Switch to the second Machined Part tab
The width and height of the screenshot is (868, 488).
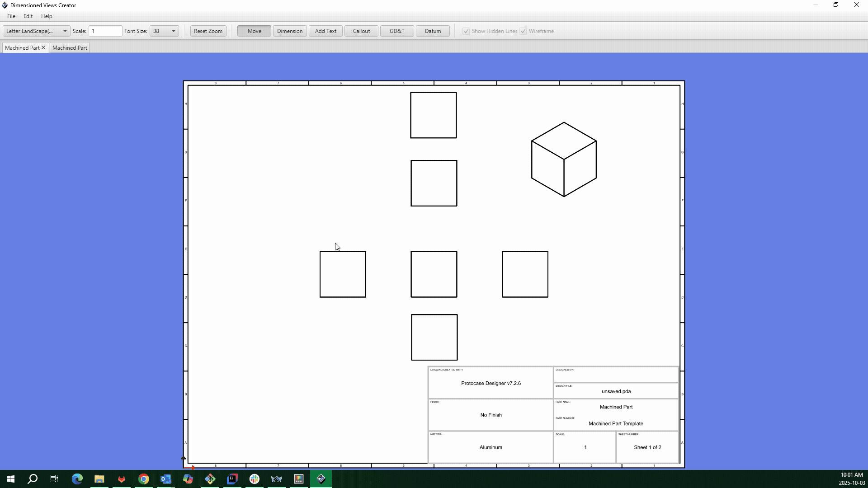pyautogui.click(x=70, y=47)
